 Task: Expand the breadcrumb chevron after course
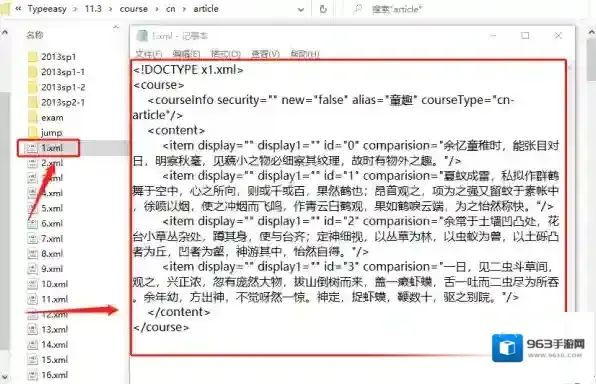(157, 9)
